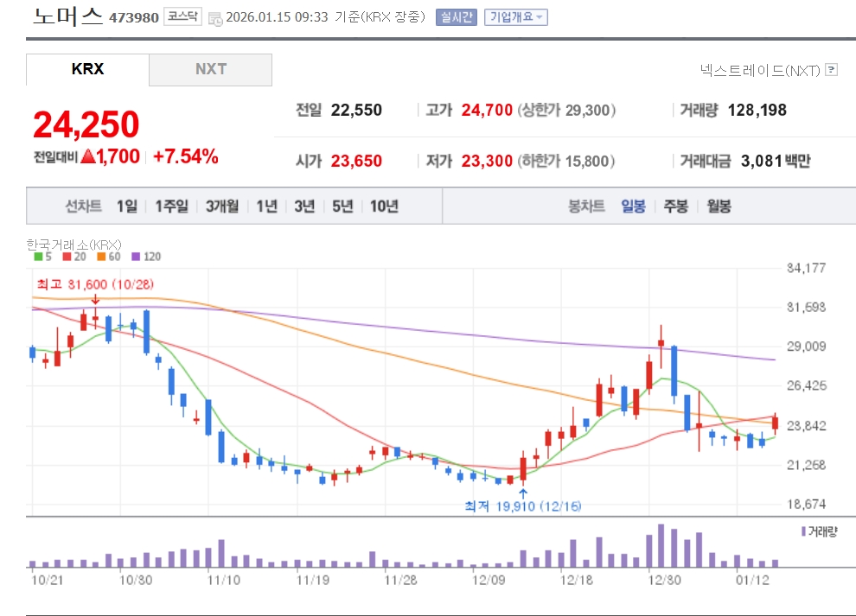Click the 거래량 volume legend marker
The width and height of the screenshot is (856, 616).
coord(803,531)
